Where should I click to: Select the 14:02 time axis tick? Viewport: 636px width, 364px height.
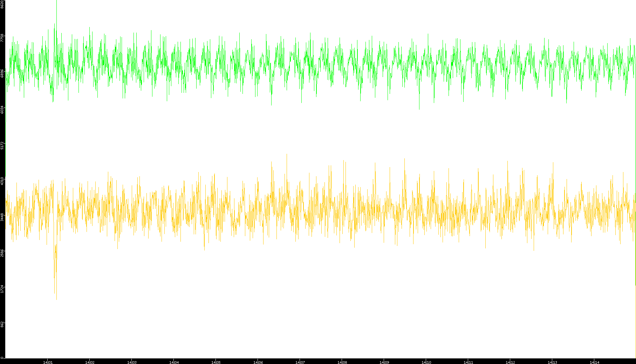pos(90,362)
